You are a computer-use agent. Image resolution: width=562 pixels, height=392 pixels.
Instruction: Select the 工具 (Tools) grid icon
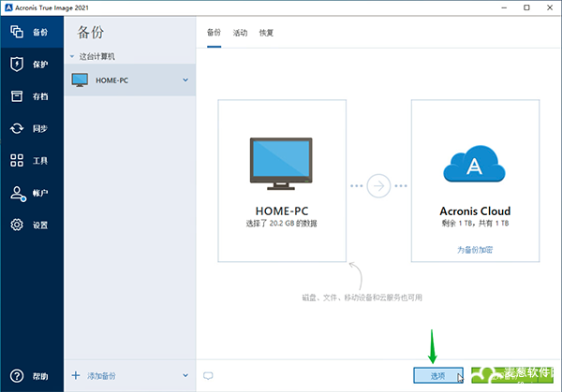click(x=17, y=161)
